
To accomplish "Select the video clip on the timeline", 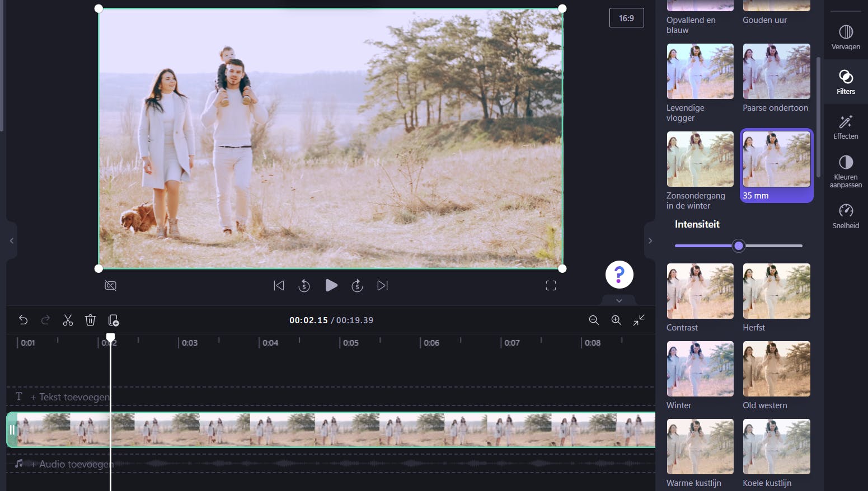I will point(331,429).
